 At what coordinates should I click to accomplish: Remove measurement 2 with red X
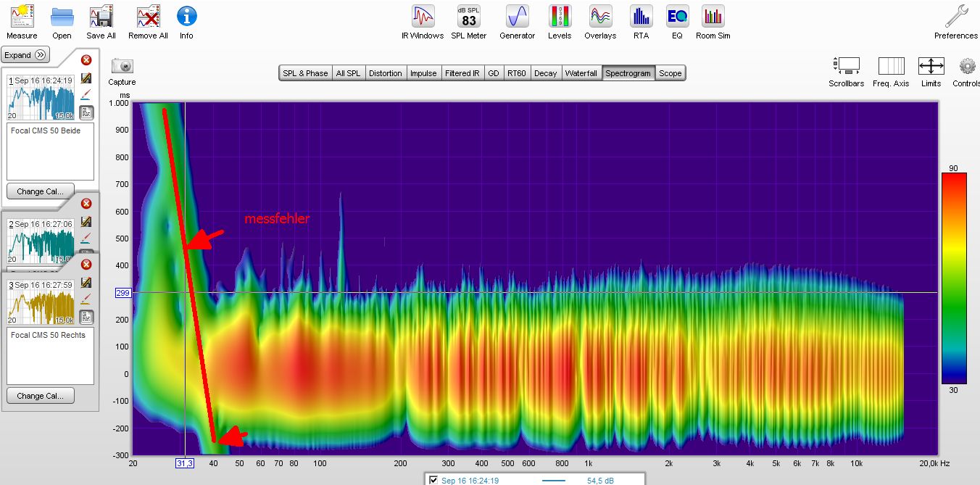click(x=86, y=204)
